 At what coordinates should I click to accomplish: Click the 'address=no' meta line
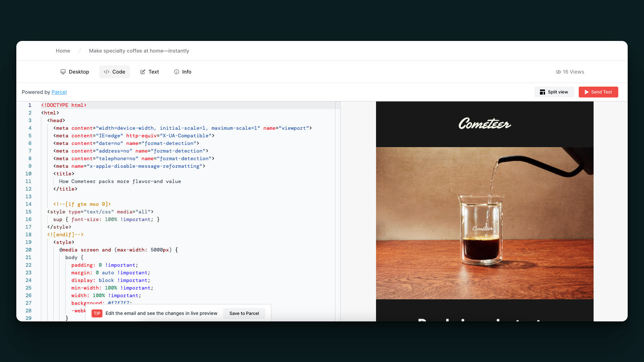coord(131,151)
